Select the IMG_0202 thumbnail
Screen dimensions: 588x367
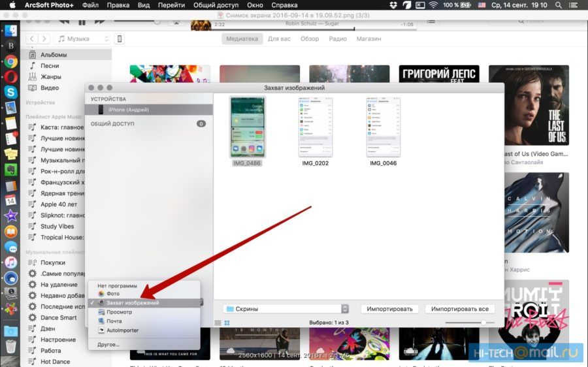click(x=316, y=127)
